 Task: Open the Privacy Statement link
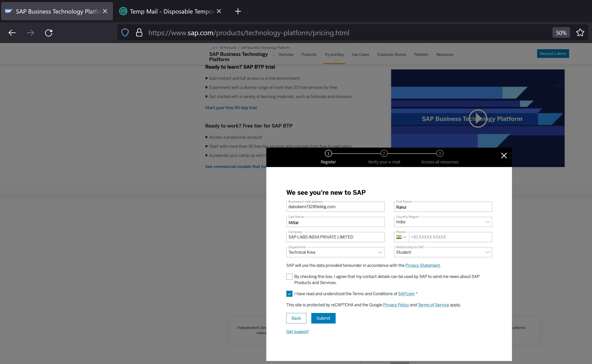tap(422, 265)
